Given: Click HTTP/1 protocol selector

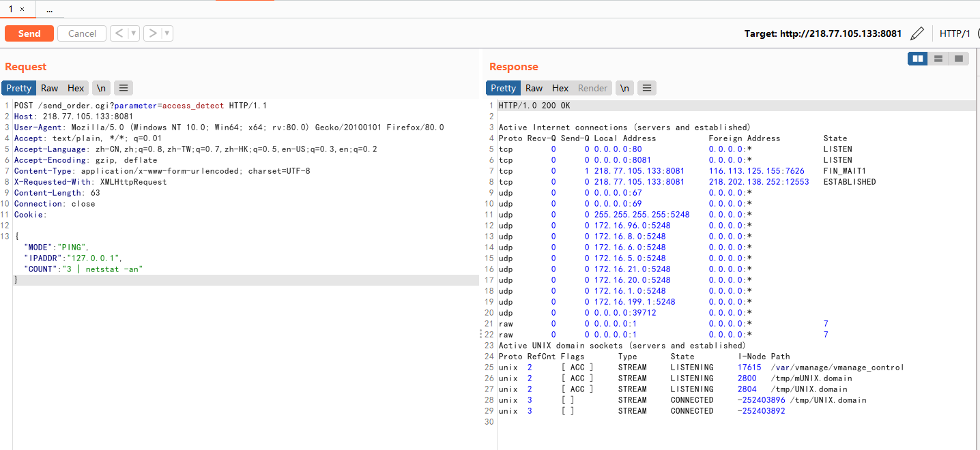Looking at the screenshot, I should point(955,33).
